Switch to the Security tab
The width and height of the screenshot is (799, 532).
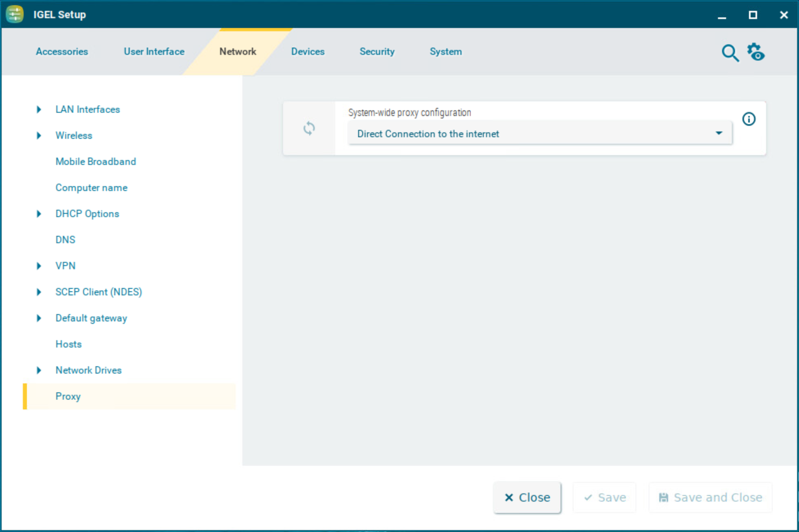(377, 52)
